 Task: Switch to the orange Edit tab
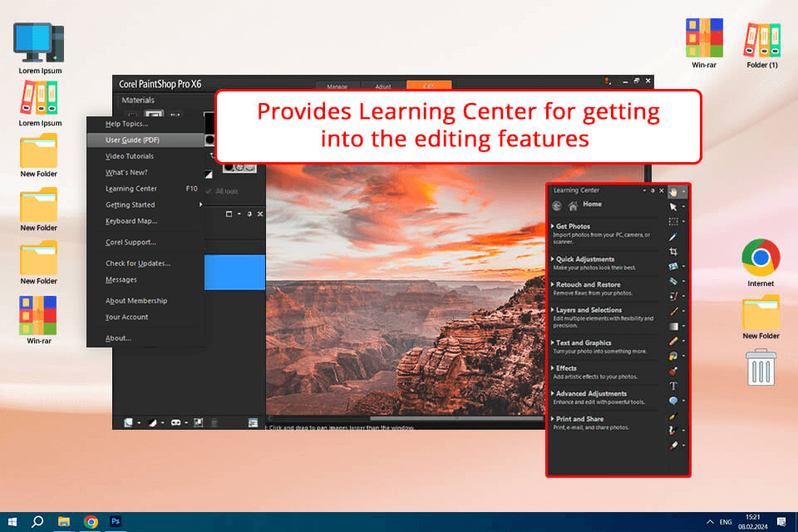(429, 86)
